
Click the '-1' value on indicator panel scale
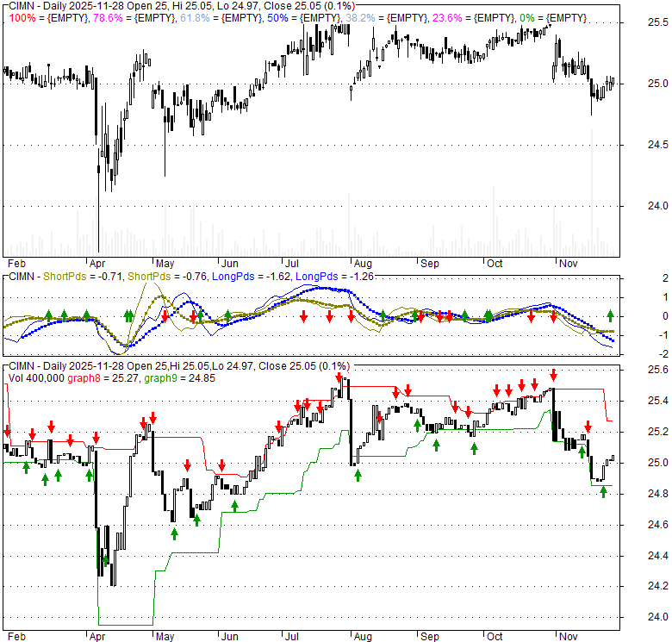tap(663, 335)
